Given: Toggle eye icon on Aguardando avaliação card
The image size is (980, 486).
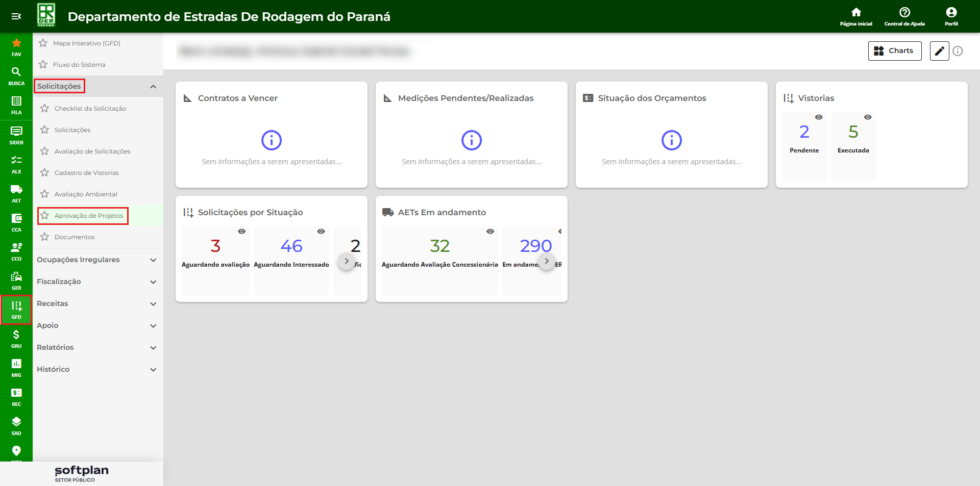Looking at the screenshot, I should (x=242, y=232).
